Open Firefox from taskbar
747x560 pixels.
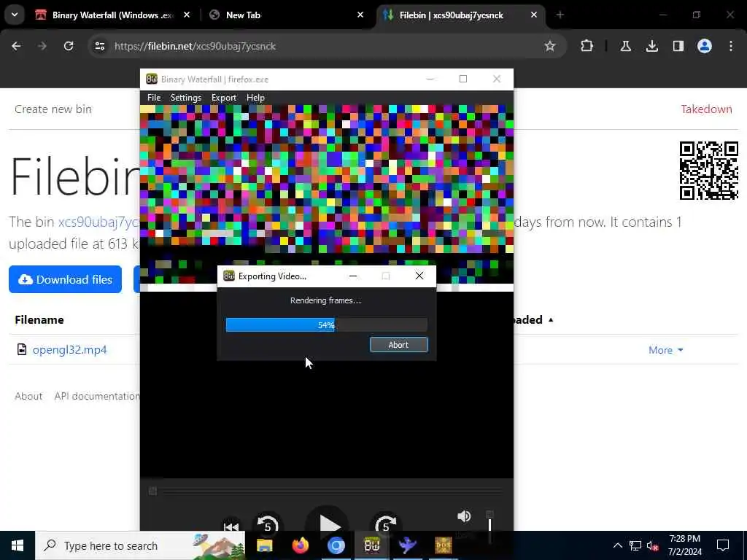tap(300, 545)
